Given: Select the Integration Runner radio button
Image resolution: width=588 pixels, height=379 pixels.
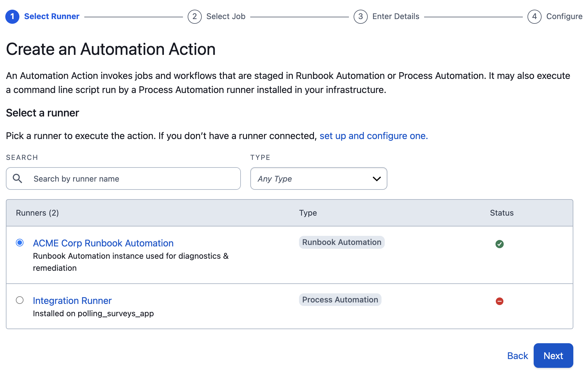Looking at the screenshot, I should pyautogui.click(x=20, y=300).
